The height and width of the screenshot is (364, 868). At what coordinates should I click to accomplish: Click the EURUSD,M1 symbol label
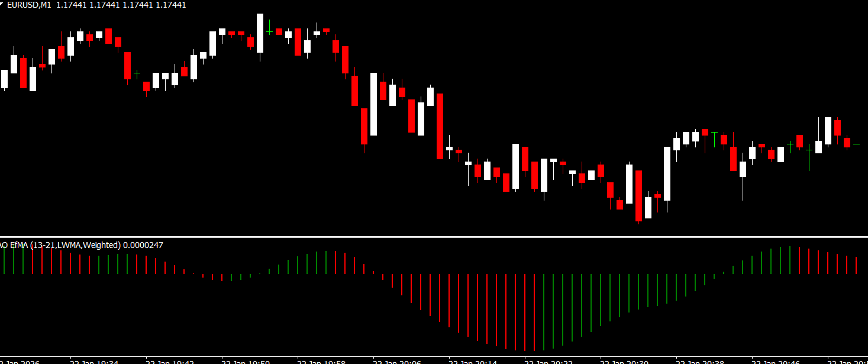29,5
